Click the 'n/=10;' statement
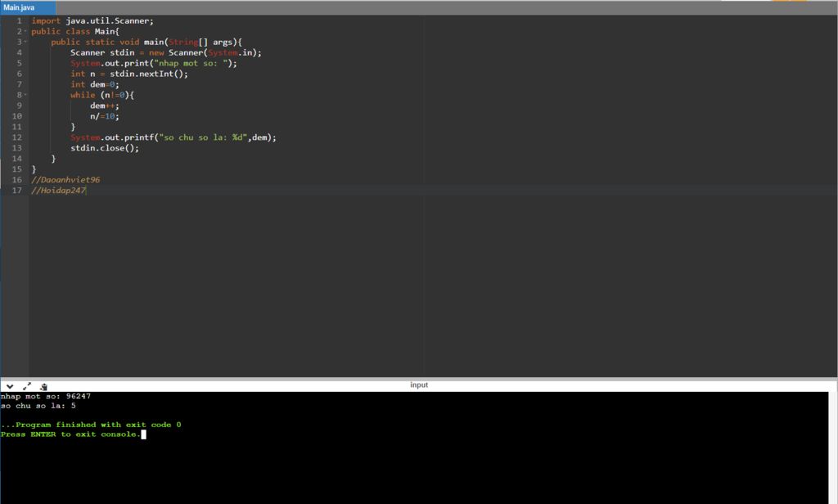 [x=105, y=116]
